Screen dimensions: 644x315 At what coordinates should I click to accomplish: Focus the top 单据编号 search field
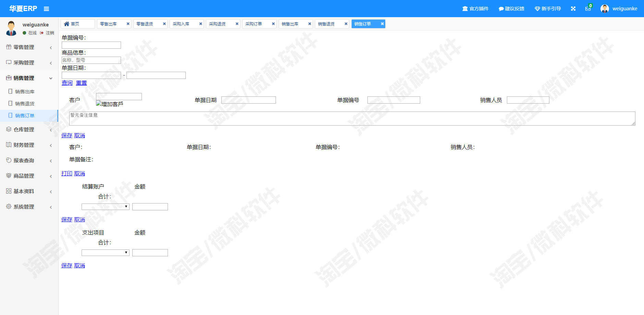tap(91, 45)
